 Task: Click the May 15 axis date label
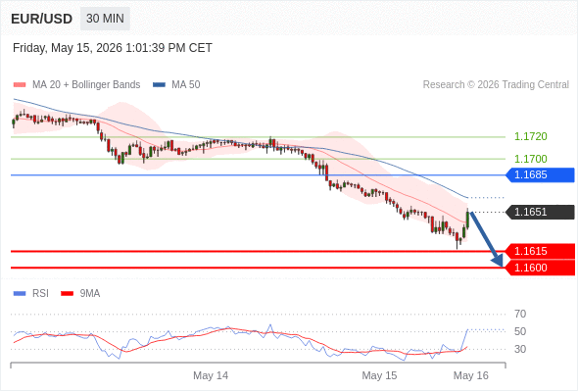point(379,375)
